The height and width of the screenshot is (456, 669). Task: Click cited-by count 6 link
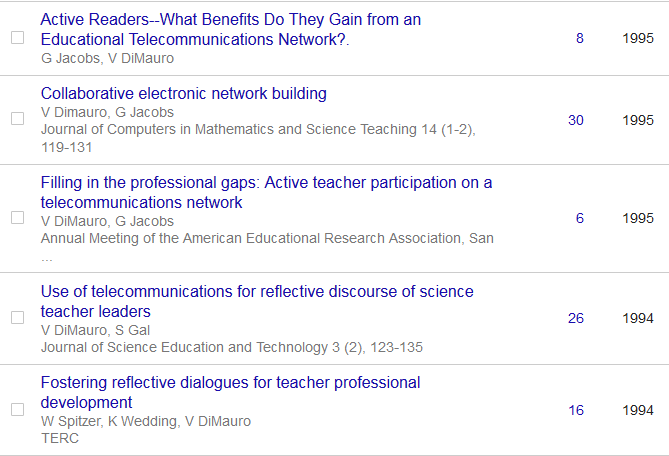(579, 218)
